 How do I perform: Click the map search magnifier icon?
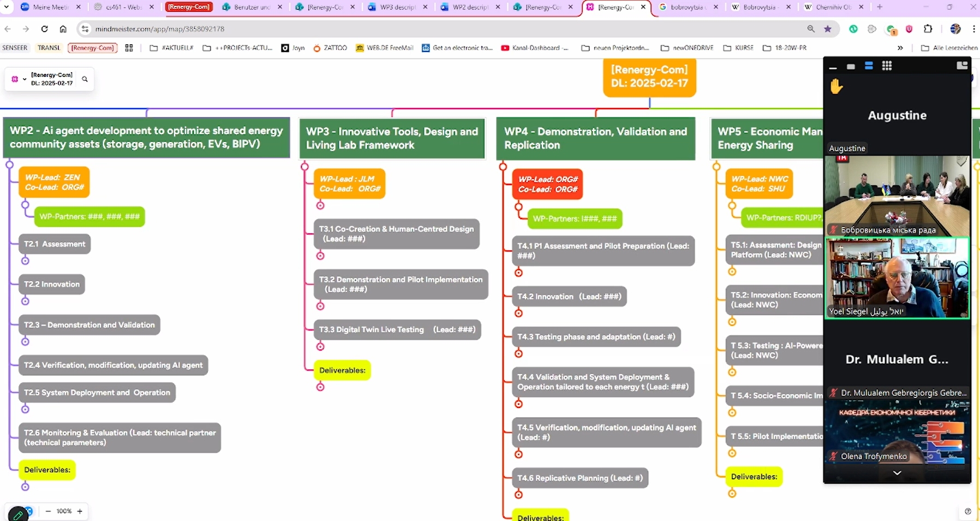coord(85,79)
